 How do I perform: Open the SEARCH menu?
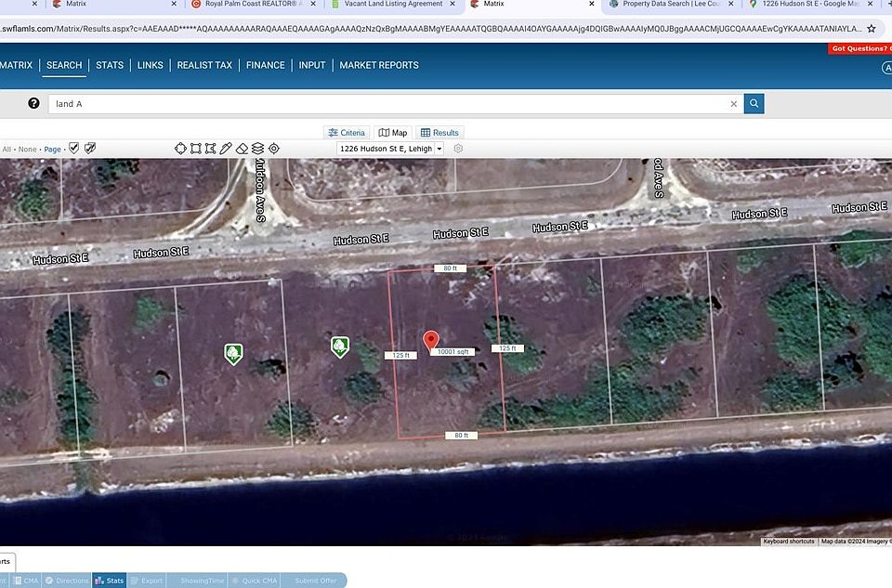(x=64, y=65)
